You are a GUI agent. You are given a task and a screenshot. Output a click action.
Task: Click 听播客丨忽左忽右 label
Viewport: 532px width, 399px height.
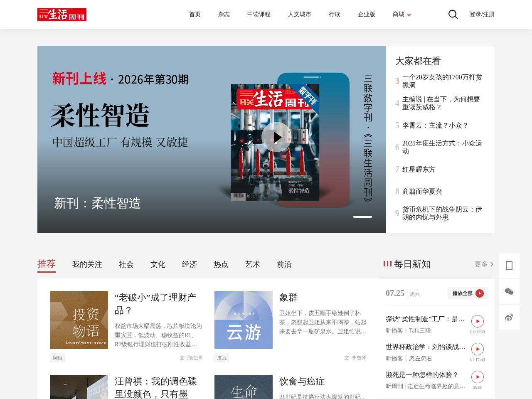(x=409, y=359)
